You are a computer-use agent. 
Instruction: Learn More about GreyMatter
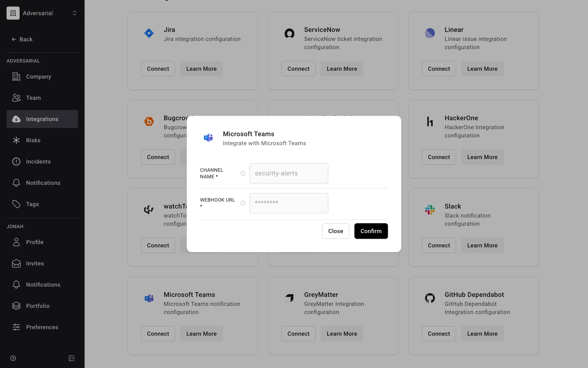(x=342, y=334)
